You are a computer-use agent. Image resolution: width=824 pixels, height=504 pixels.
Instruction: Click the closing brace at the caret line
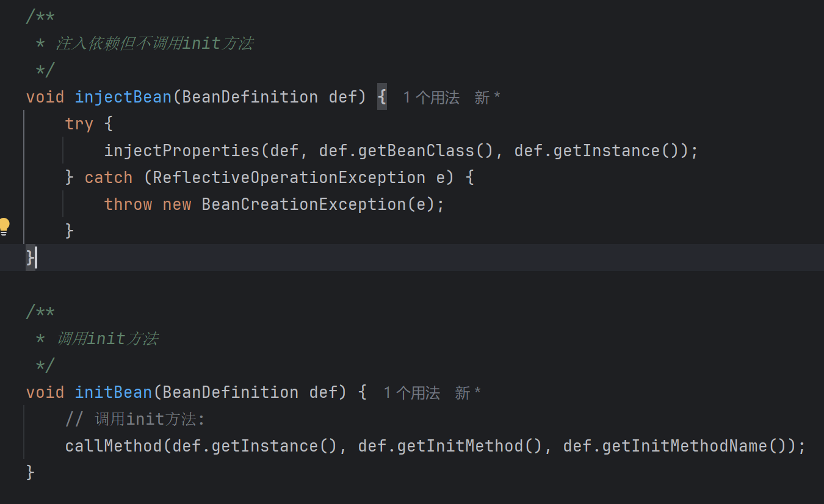pyautogui.click(x=31, y=257)
